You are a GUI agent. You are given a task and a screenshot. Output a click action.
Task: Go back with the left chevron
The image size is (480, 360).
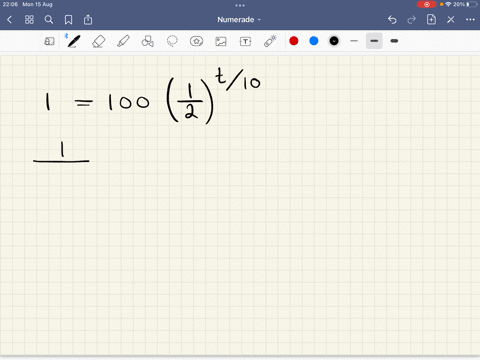9,20
